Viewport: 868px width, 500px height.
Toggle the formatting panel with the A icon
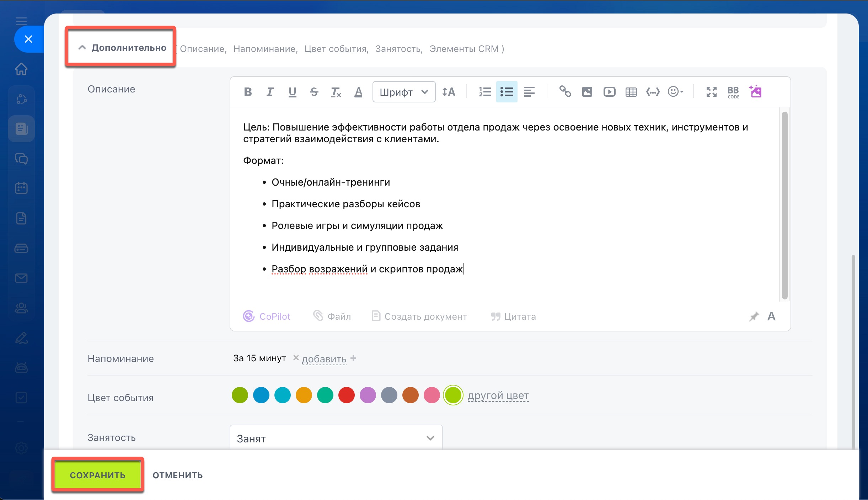pyautogui.click(x=771, y=316)
